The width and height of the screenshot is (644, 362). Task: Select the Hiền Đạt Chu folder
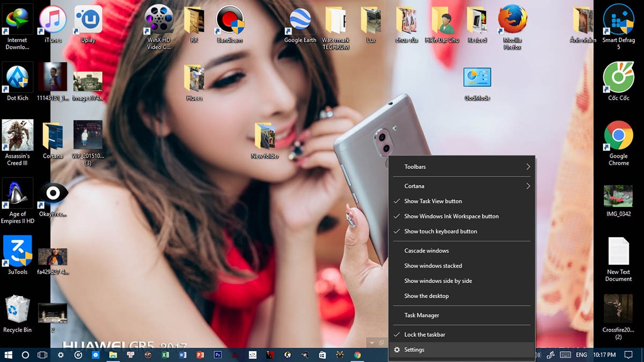click(442, 24)
